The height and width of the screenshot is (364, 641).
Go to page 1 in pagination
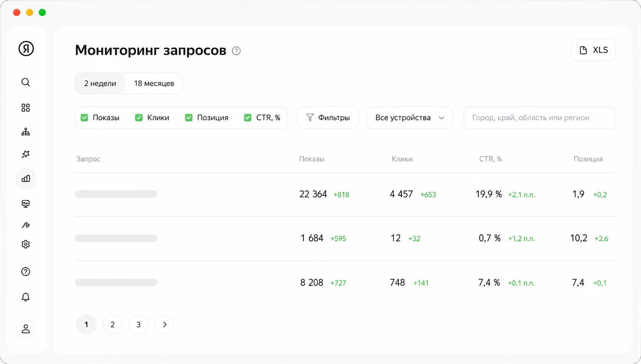(x=86, y=325)
